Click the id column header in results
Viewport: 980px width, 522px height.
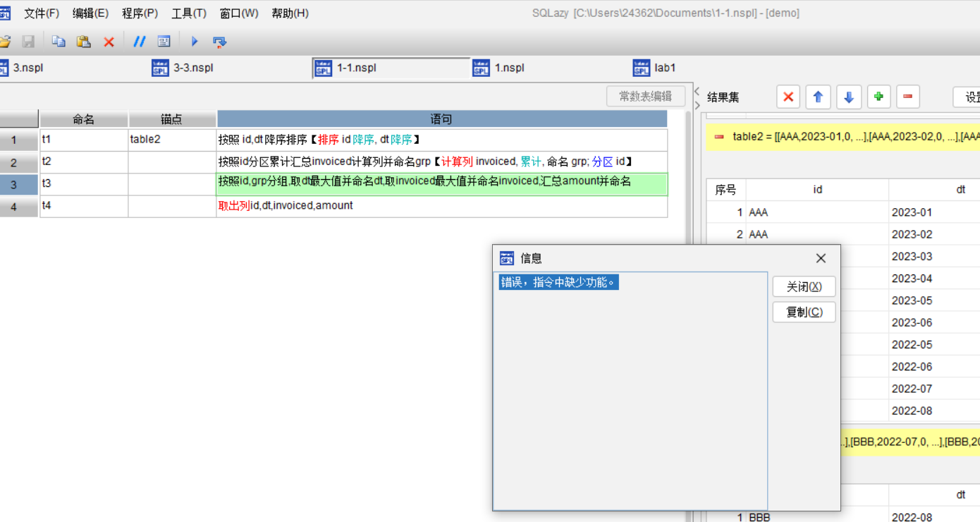pyautogui.click(x=817, y=190)
